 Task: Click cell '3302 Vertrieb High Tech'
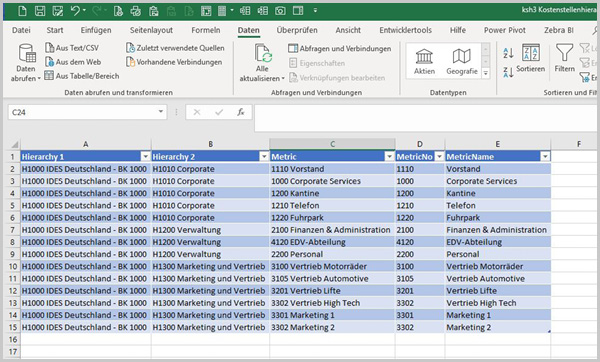[332, 303]
